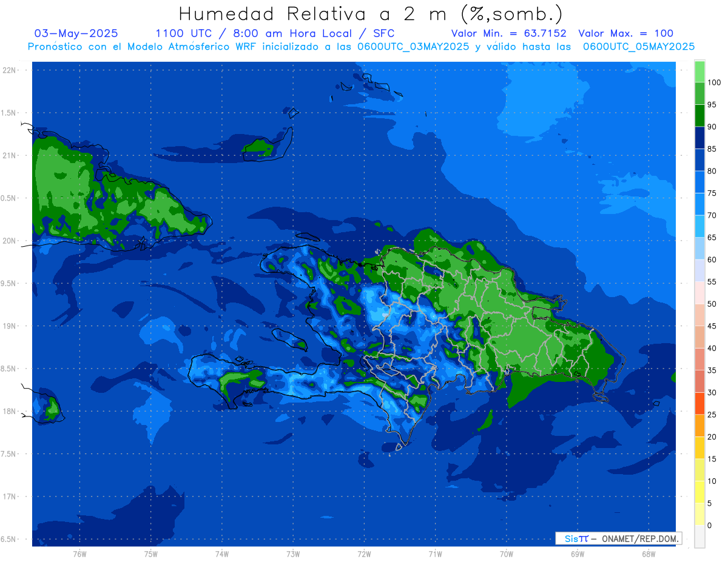728x562 pixels.
Task: Click the 75W longitude axis label
Action: click(x=151, y=554)
